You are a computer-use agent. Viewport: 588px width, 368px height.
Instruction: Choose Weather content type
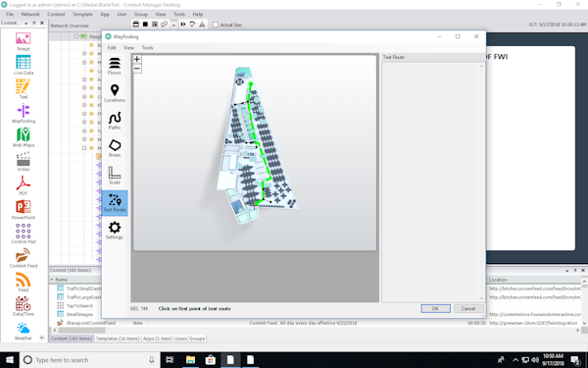click(x=23, y=331)
